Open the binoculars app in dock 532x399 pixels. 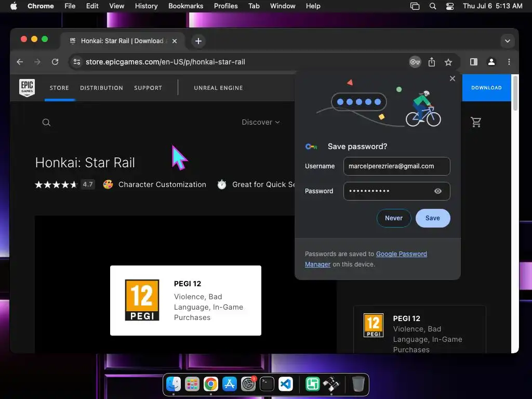[331, 384]
